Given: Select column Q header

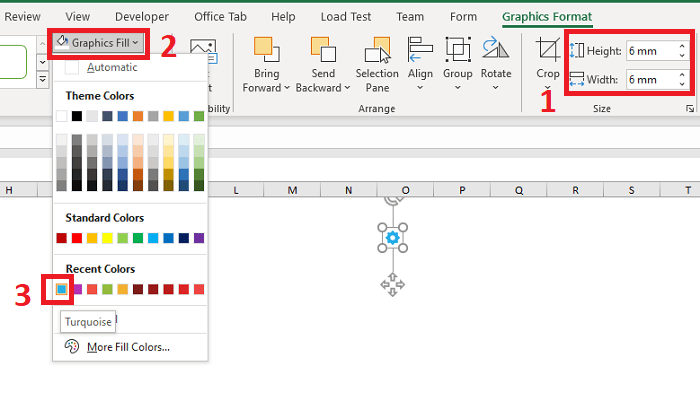Looking at the screenshot, I should click(x=518, y=190).
